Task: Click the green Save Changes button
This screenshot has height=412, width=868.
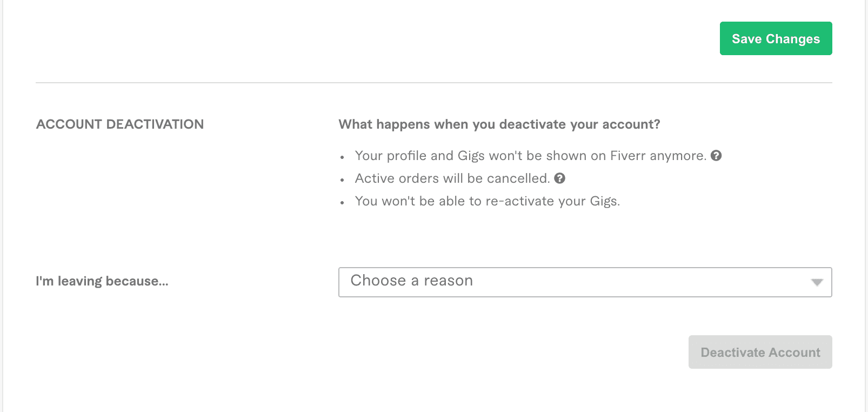Action: 776,38
